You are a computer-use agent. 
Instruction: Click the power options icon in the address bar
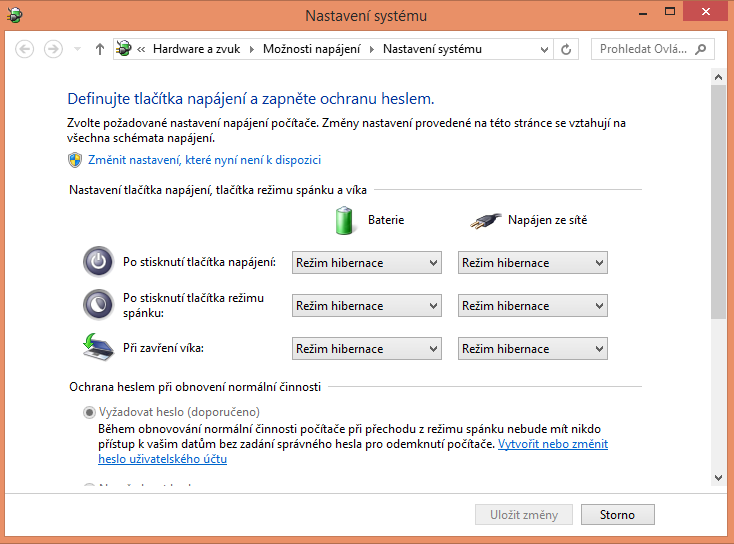pos(124,48)
